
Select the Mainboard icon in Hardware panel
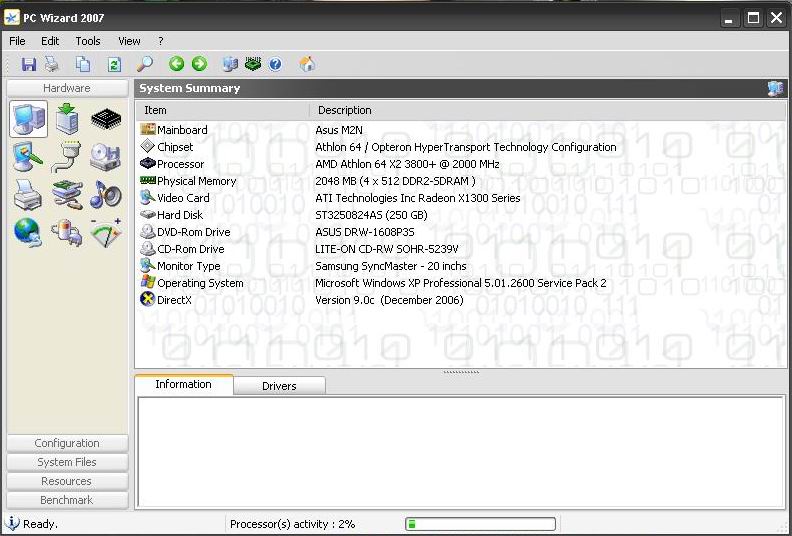coord(67,119)
